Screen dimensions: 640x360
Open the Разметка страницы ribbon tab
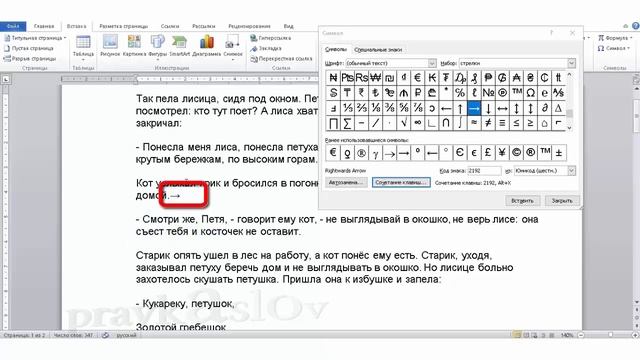click(123, 26)
